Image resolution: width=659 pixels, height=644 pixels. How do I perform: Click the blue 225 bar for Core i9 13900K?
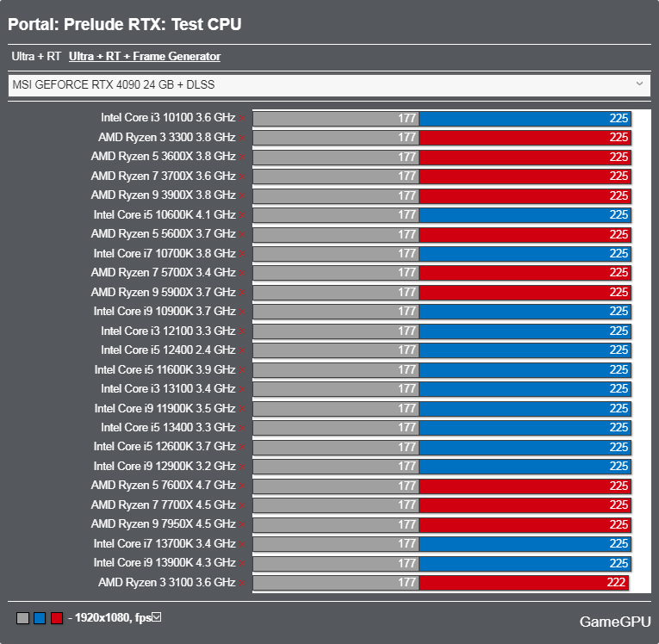click(x=525, y=563)
